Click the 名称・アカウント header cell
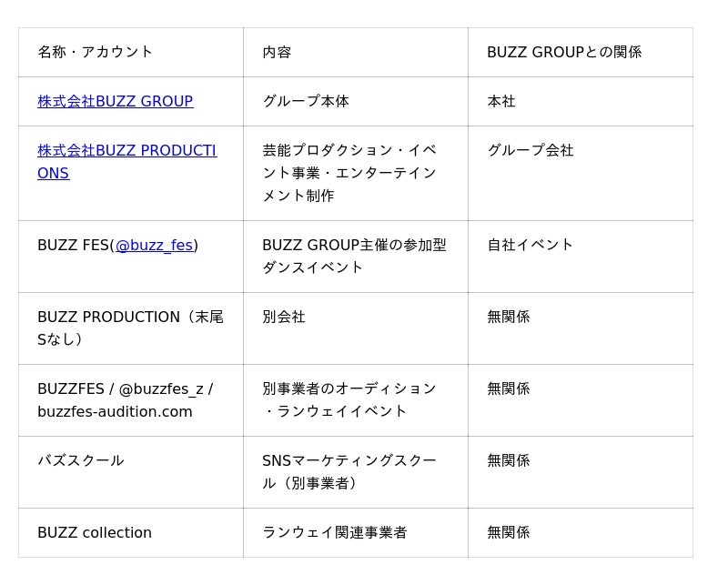This screenshot has height=585, width=728. click(x=96, y=52)
